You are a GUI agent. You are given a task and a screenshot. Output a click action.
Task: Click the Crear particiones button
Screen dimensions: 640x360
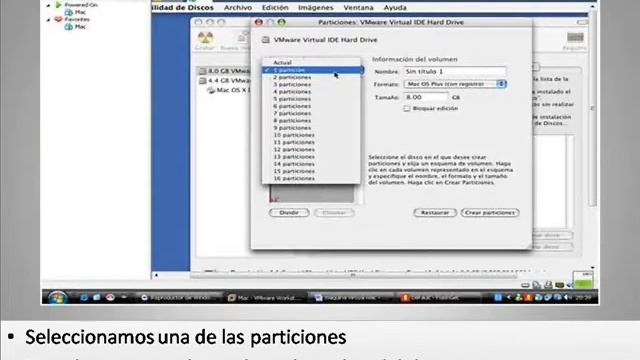(490, 213)
